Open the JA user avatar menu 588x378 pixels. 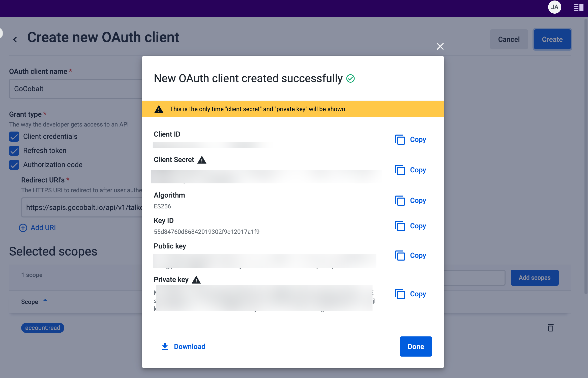(554, 7)
